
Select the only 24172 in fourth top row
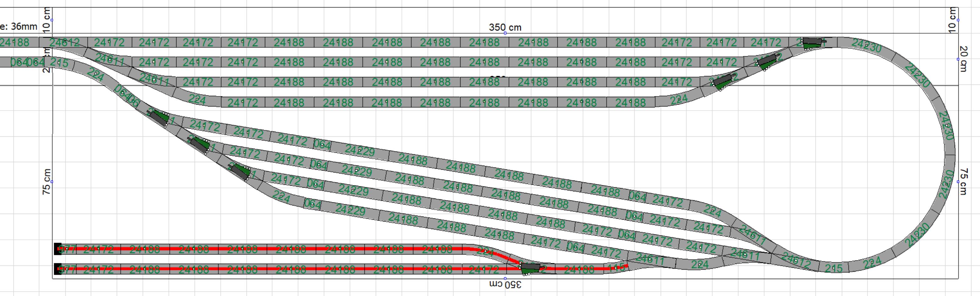(x=243, y=102)
